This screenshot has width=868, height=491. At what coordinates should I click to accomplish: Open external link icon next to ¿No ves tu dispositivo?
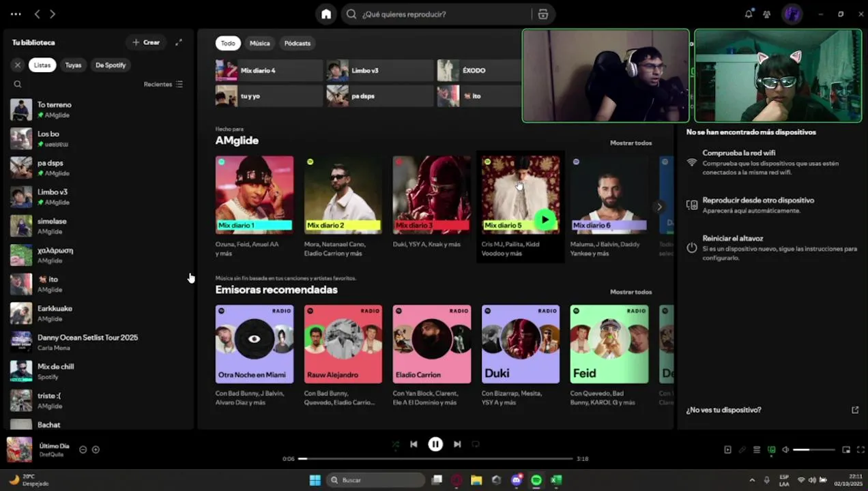coord(855,410)
